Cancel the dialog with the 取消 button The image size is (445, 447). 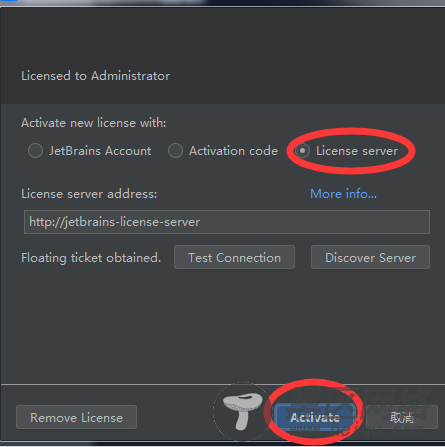pos(402,417)
